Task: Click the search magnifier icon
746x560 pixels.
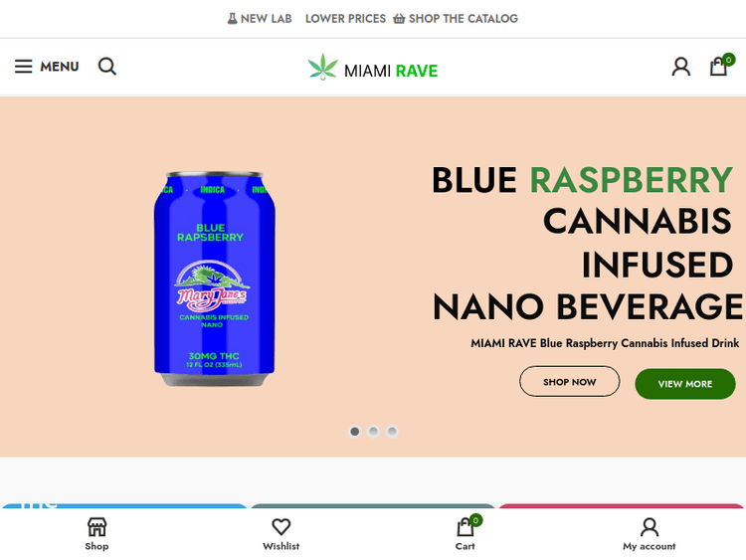Action: (107, 66)
